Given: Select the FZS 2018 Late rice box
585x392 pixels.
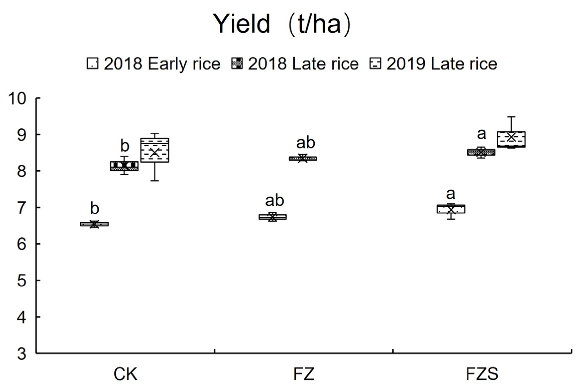Looking at the screenshot, I should click(481, 152).
